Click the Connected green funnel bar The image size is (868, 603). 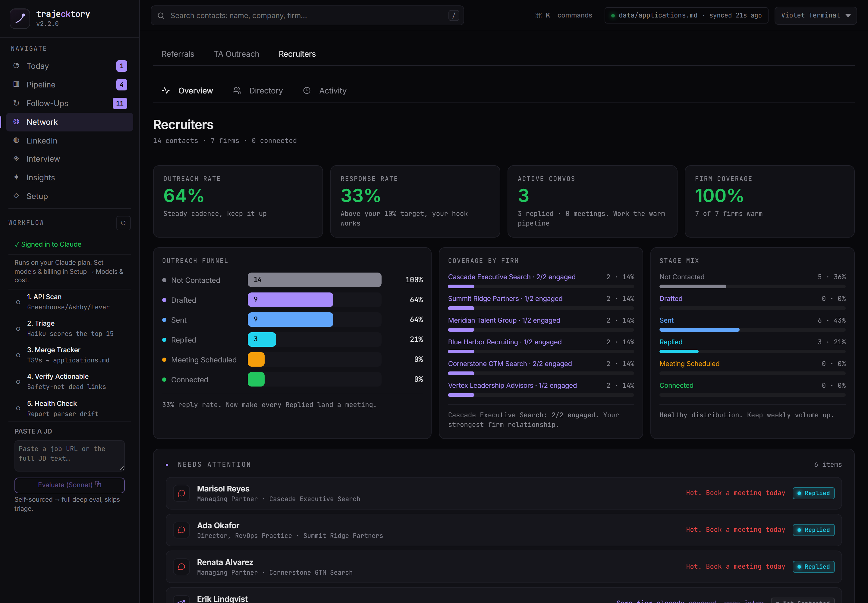(256, 379)
